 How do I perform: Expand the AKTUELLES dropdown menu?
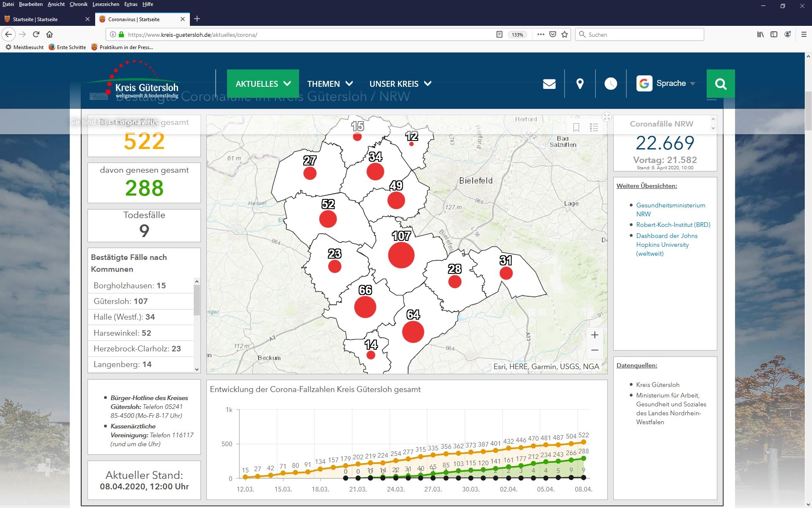tap(263, 84)
